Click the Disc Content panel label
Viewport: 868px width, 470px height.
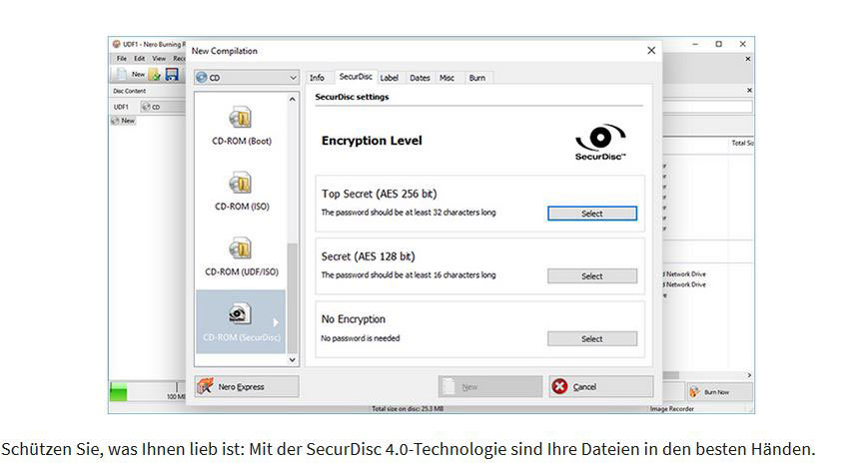[130, 91]
